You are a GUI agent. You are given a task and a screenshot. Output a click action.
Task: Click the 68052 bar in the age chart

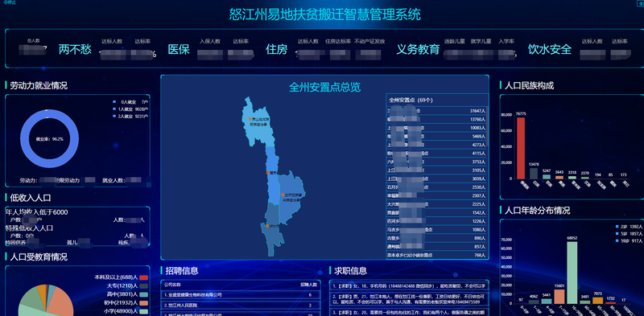[572, 273]
